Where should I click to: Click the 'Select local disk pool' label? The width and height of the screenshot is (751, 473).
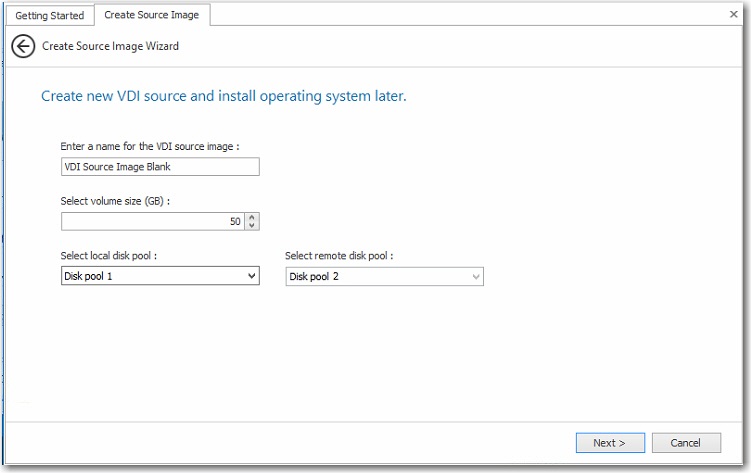[109, 256]
